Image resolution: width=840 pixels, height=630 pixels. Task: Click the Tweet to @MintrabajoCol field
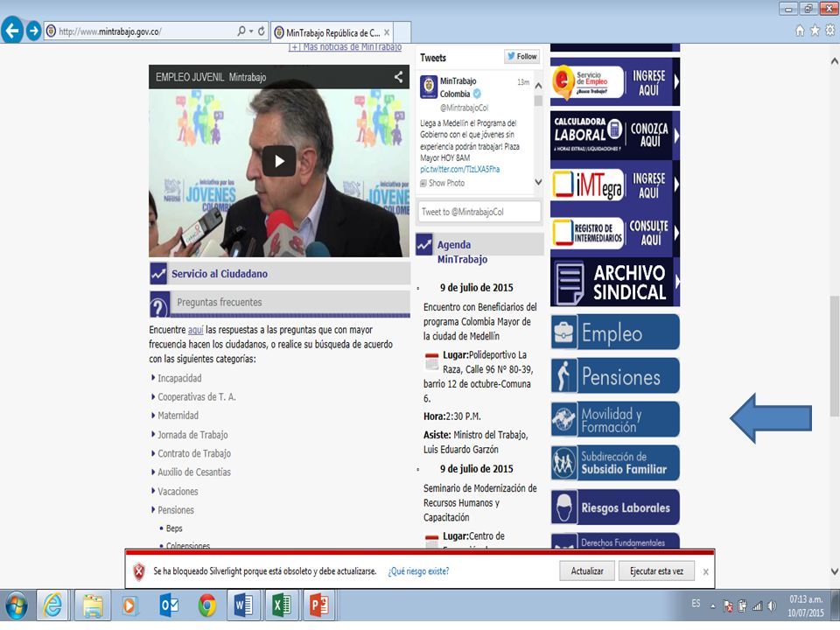point(479,212)
